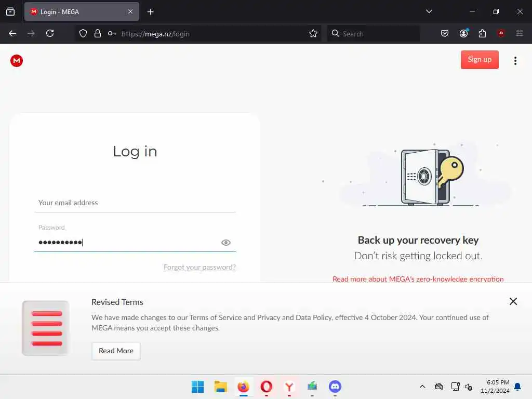532x399 pixels.
Task: Click the OneDrive cloud tray icon
Action: click(x=438, y=387)
